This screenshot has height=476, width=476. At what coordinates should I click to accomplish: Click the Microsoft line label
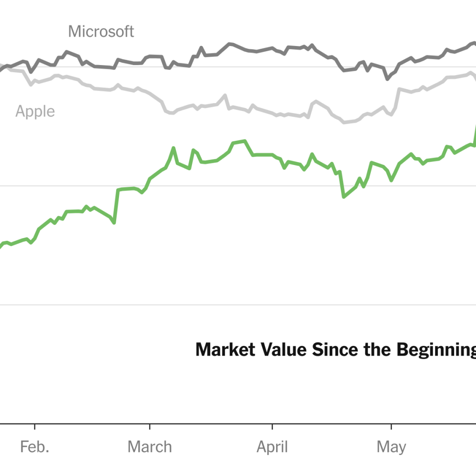tap(101, 32)
